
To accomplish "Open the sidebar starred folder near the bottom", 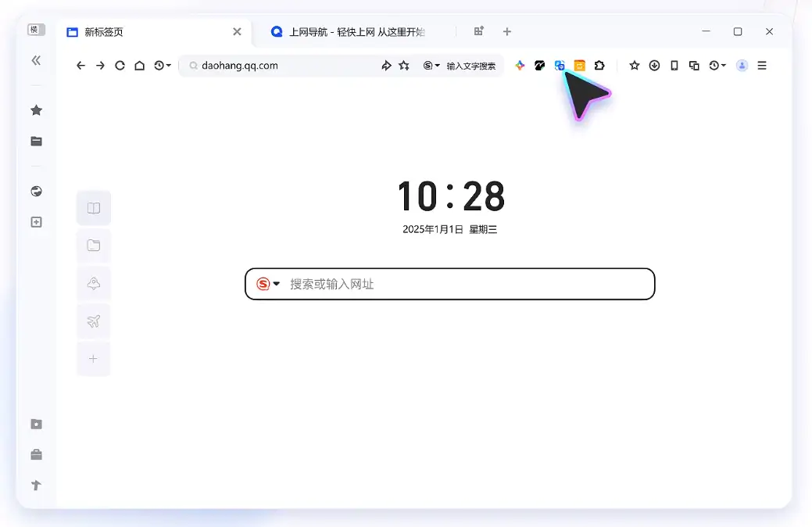I will click(36, 424).
